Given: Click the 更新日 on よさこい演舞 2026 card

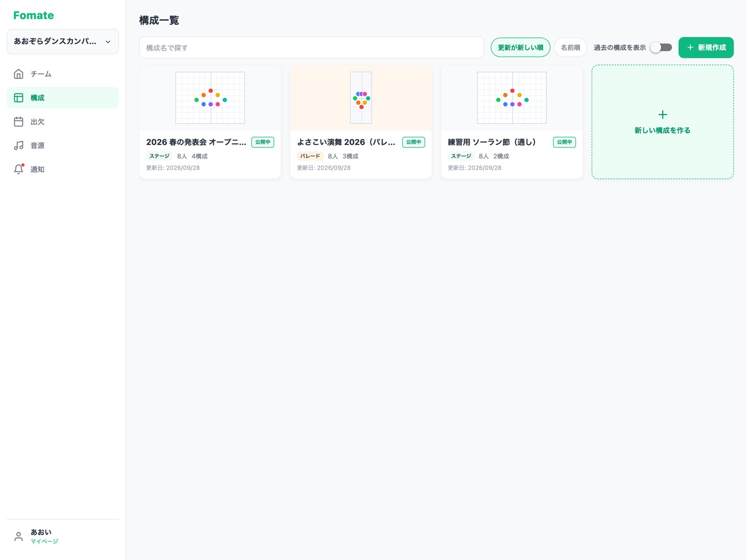Looking at the screenshot, I should pos(324,168).
